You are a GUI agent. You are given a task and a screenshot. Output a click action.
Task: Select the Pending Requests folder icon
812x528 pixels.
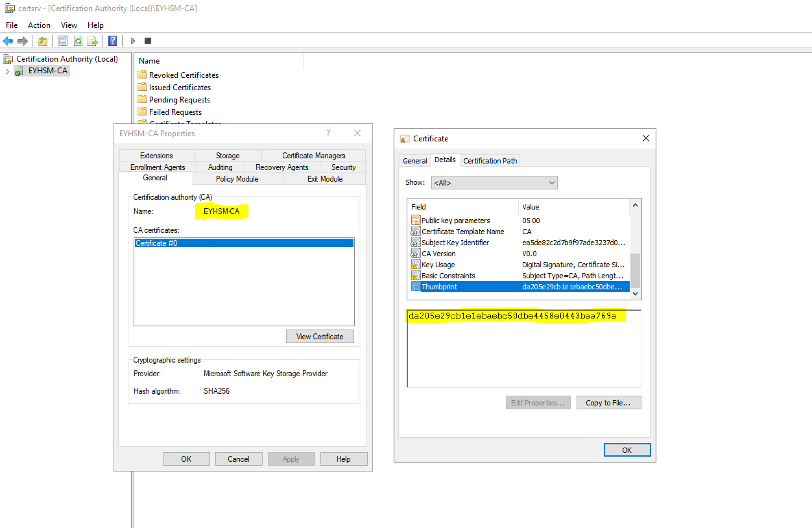142,99
